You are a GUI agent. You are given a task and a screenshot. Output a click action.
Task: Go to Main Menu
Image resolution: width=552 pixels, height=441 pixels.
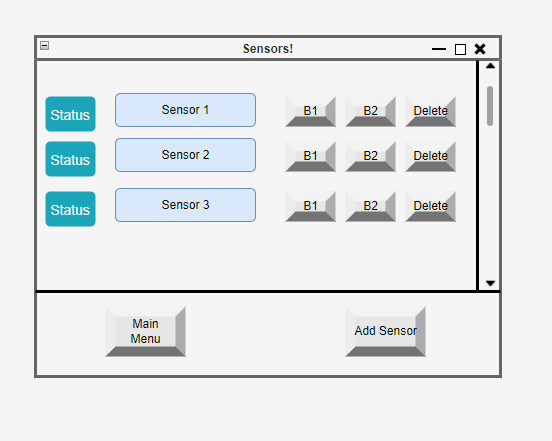145,332
